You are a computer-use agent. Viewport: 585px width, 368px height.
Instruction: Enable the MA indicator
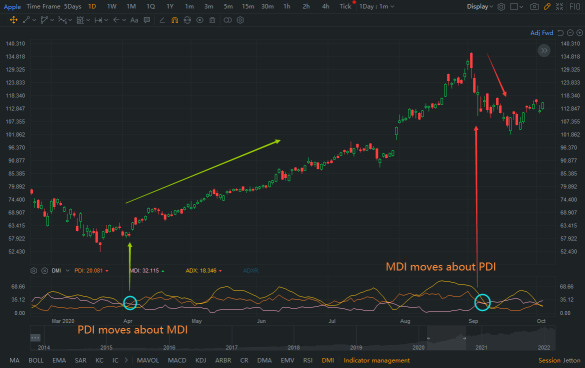(x=14, y=360)
